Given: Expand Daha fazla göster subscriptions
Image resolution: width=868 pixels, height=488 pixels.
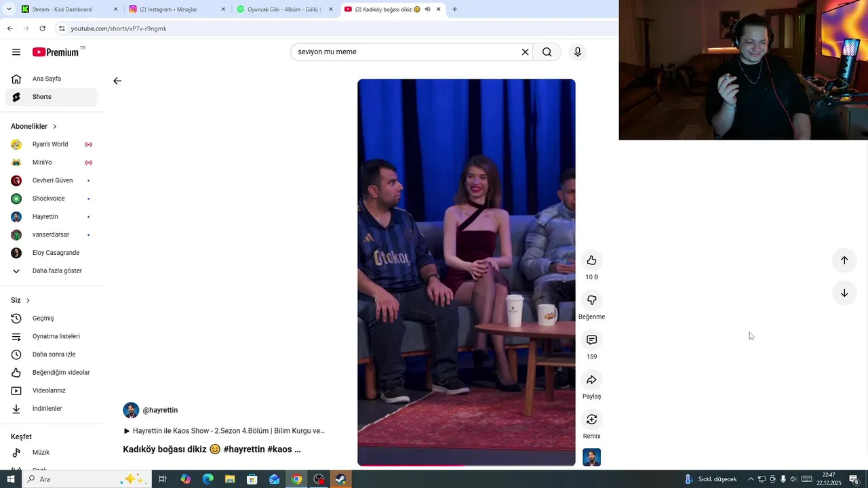Looking at the screenshot, I should (52, 271).
